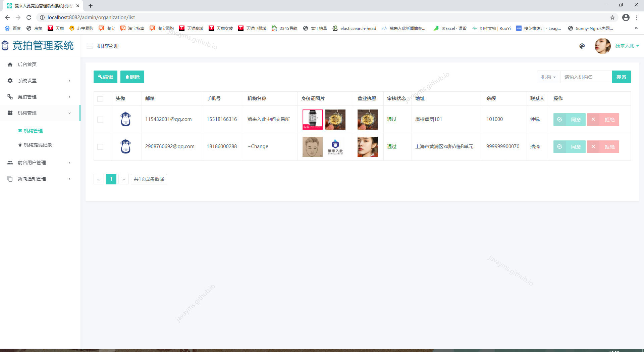Click 拒绝 for the ~Change organization
Viewport: 644px width, 352px height.
point(603,147)
